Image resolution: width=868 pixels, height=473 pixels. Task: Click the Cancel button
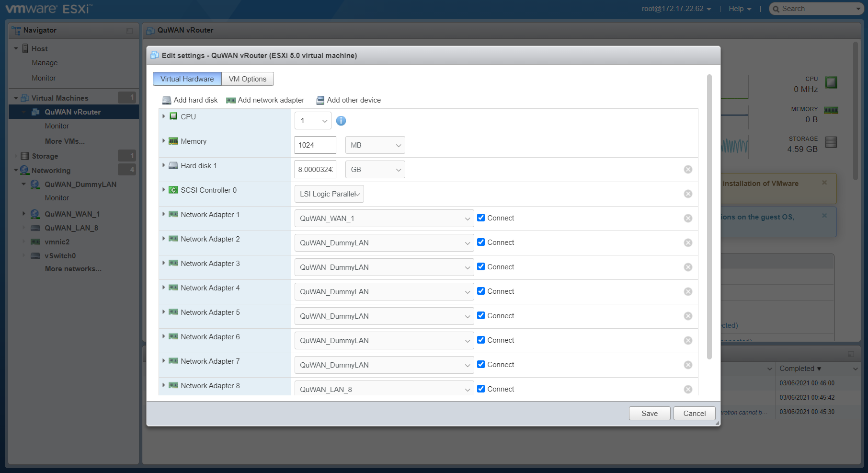[694, 414]
